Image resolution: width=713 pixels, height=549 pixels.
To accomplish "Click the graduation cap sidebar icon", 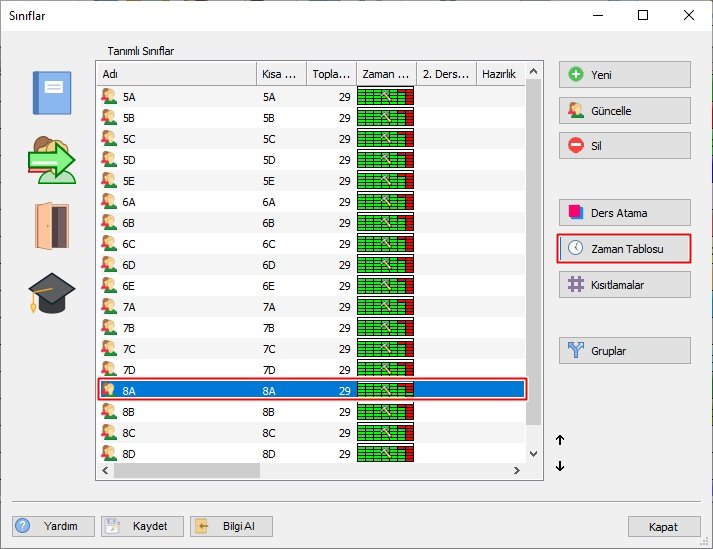I will click(52, 292).
